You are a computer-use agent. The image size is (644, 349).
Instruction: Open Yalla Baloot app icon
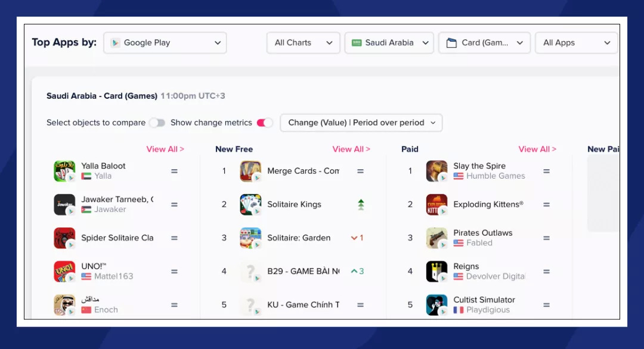pos(64,171)
